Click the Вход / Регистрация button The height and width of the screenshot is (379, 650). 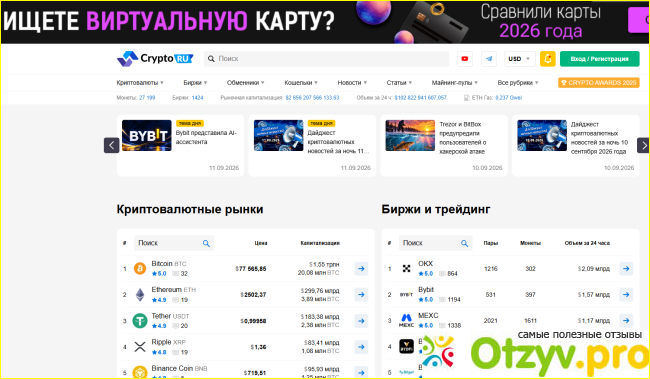pyautogui.click(x=599, y=59)
